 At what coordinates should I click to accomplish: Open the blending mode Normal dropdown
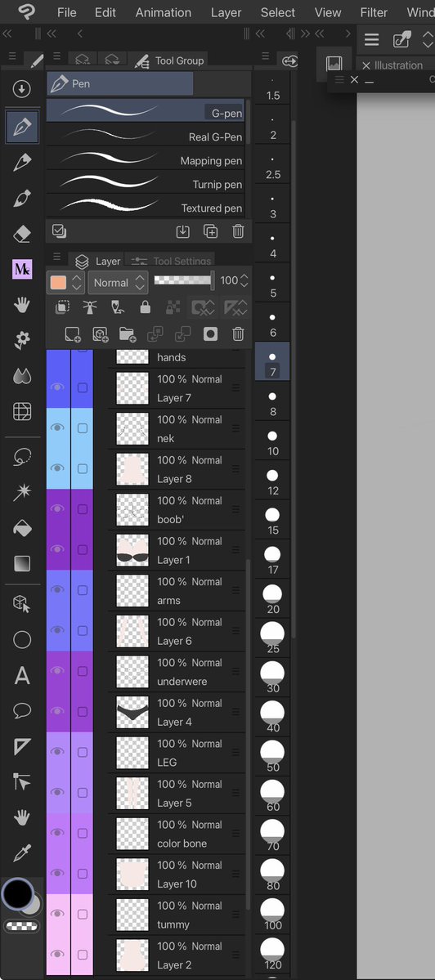coord(118,283)
